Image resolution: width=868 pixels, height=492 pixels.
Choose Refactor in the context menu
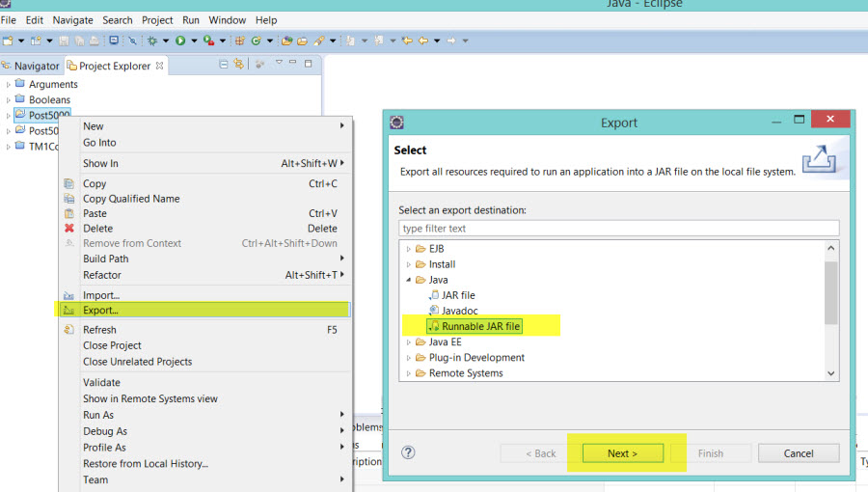point(204,275)
